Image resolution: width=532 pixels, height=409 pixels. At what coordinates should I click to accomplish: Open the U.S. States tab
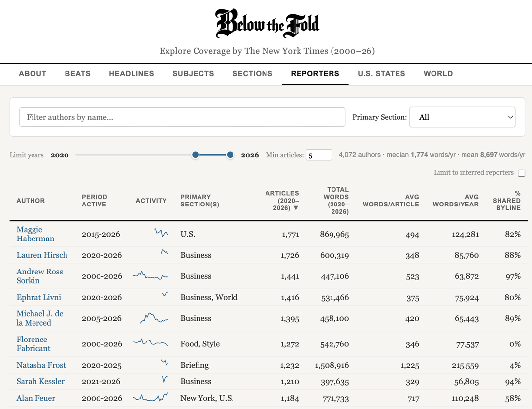click(381, 74)
